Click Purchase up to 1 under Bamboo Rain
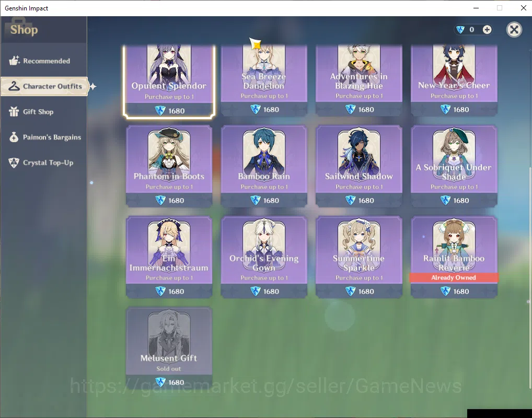The width and height of the screenshot is (532, 418). click(x=264, y=187)
